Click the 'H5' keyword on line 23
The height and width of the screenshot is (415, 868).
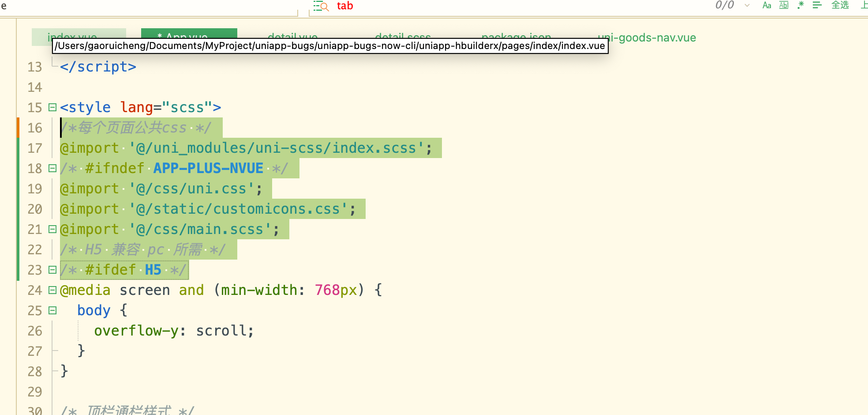[153, 270]
